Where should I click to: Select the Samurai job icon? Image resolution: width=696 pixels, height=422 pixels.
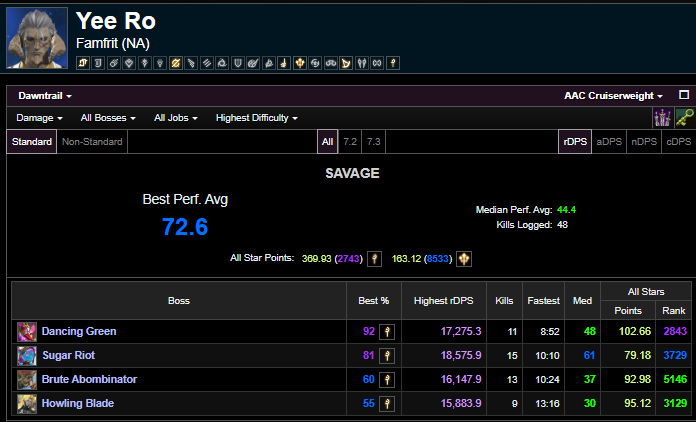pyautogui.click(x=315, y=63)
